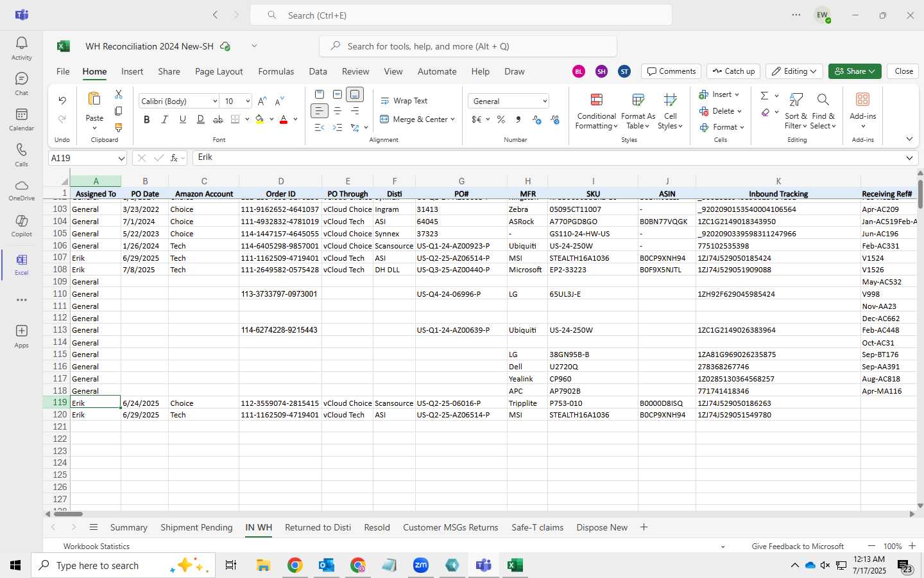Add a new sheet
The height and width of the screenshot is (578, 924).
pos(644,527)
